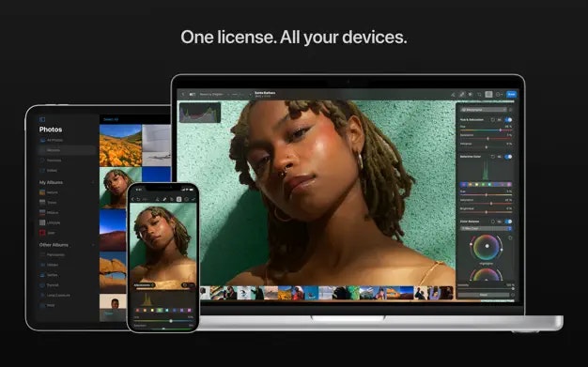Screen dimensions: 588x367
Task: Select the red swatch in Mac Selective Color
Action: point(464,184)
